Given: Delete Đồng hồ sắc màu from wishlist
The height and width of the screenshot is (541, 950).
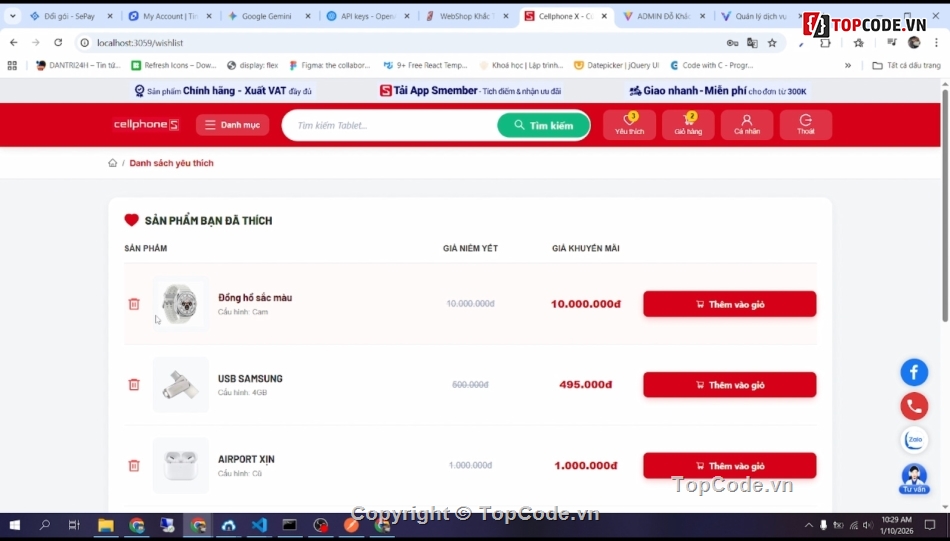Looking at the screenshot, I should pos(134,304).
